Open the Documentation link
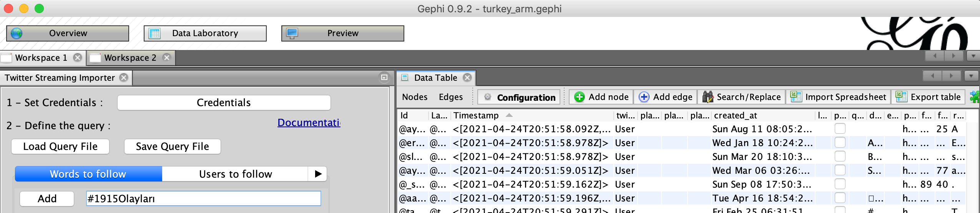980x213 pixels. [x=309, y=123]
